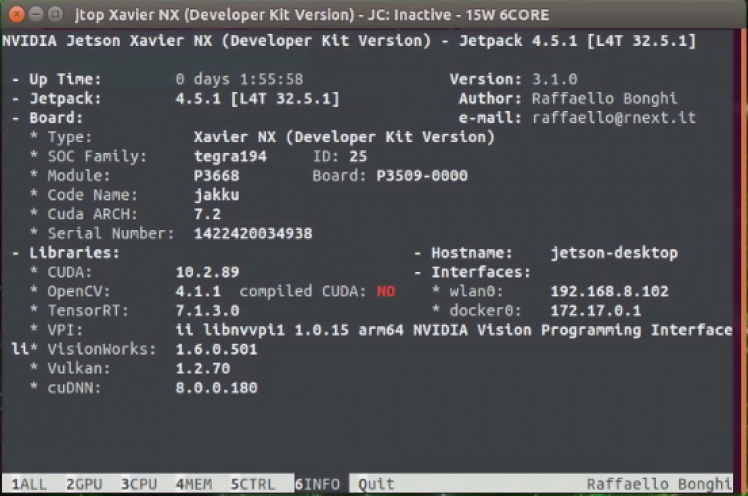Click cuDNN version 8.0.0.180
Screen dimensions: 748x496
pos(217,388)
